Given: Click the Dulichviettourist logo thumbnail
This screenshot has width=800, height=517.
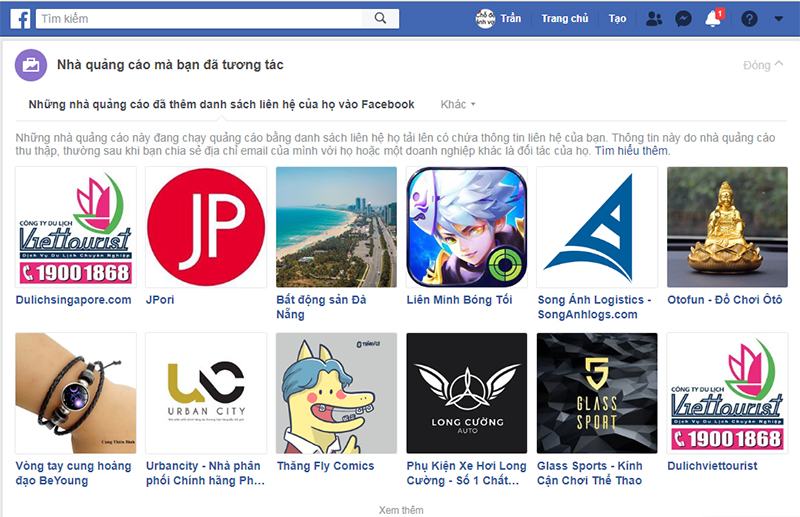Looking at the screenshot, I should tap(728, 393).
